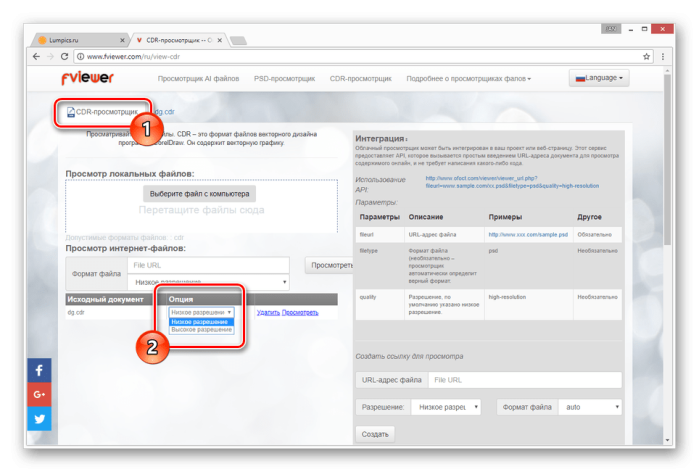The height and width of the screenshot is (472, 699).
Task: Click Выберите файл с компьютера button
Action: pyautogui.click(x=199, y=194)
